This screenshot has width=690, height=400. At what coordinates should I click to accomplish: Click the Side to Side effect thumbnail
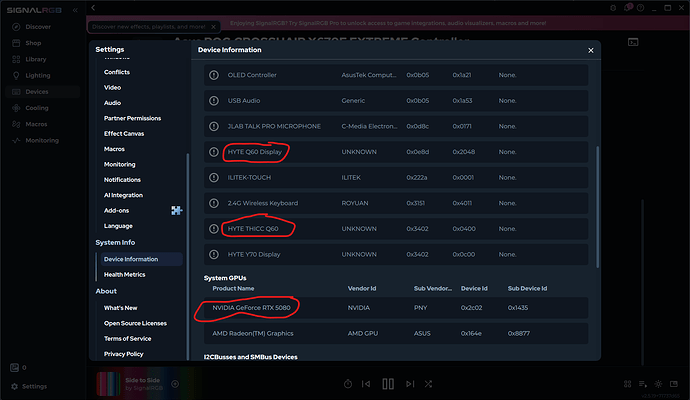[x=108, y=384]
